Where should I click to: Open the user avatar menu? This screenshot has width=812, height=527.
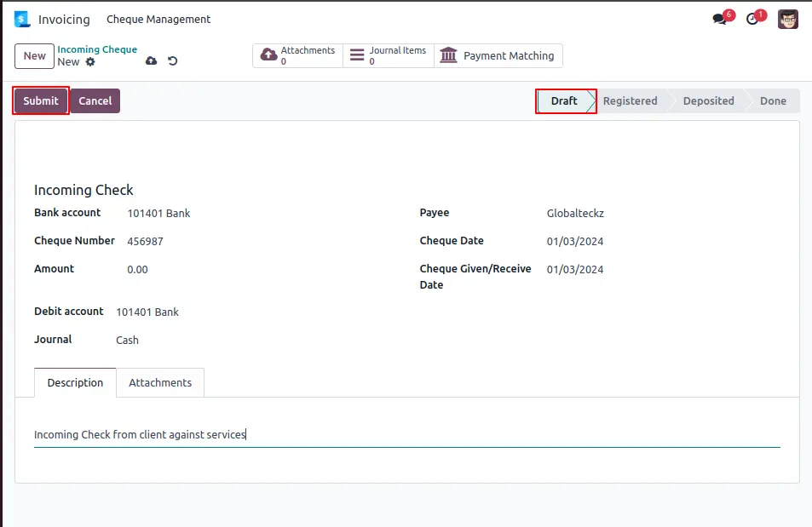point(787,19)
